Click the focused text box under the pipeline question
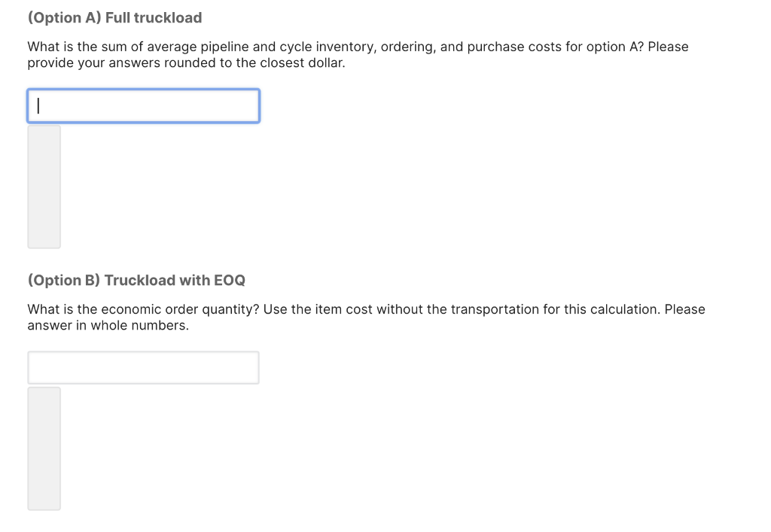The height and width of the screenshot is (532, 771). tap(143, 105)
